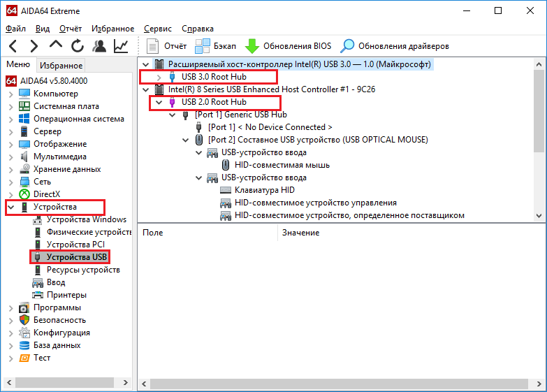Collapse the Intel 8 Series USB Enhanced Host Controller node
547x392 pixels.
pos(146,89)
